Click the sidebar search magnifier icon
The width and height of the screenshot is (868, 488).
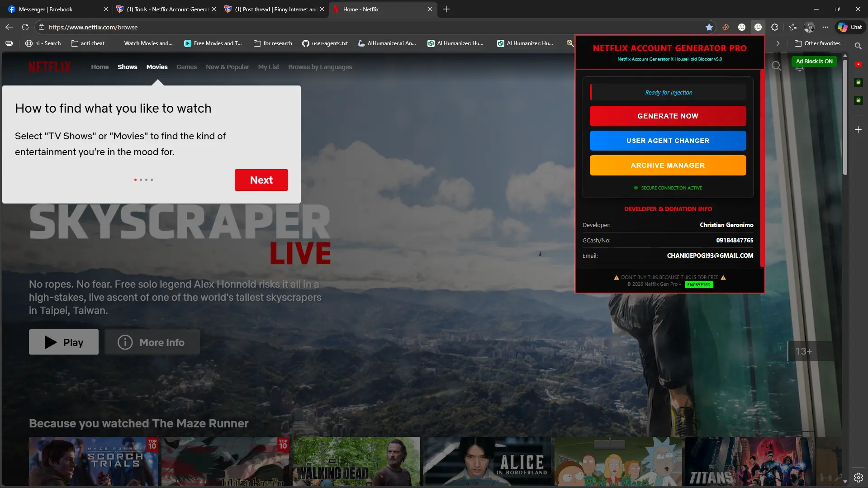858,46
